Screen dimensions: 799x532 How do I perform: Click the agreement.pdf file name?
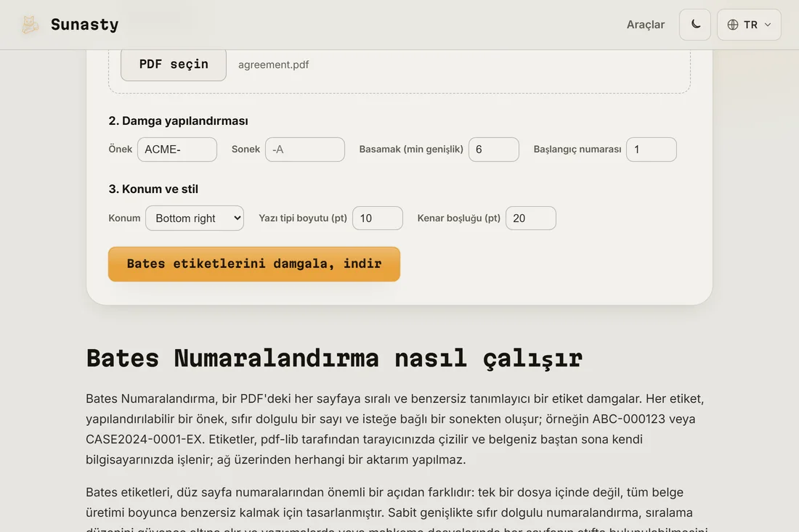[273, 65]
